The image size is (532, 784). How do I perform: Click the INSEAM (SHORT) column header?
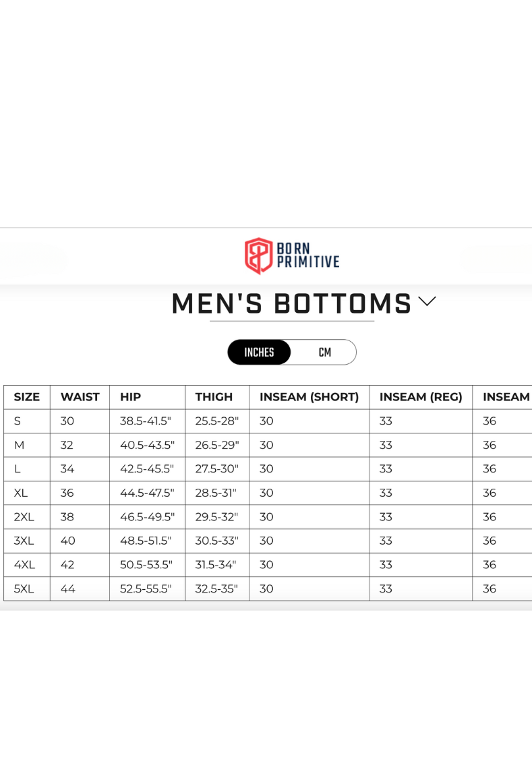(x=309, y=397)
